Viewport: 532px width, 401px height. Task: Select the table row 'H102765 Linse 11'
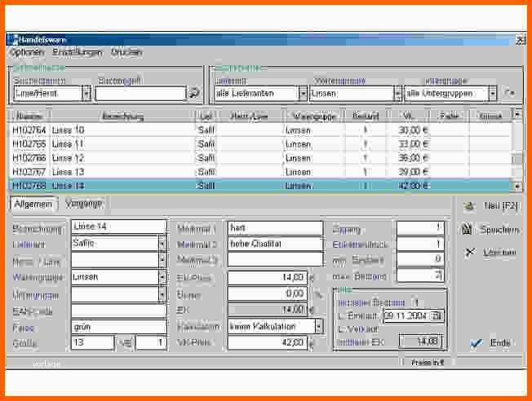(x=260, y=144)
